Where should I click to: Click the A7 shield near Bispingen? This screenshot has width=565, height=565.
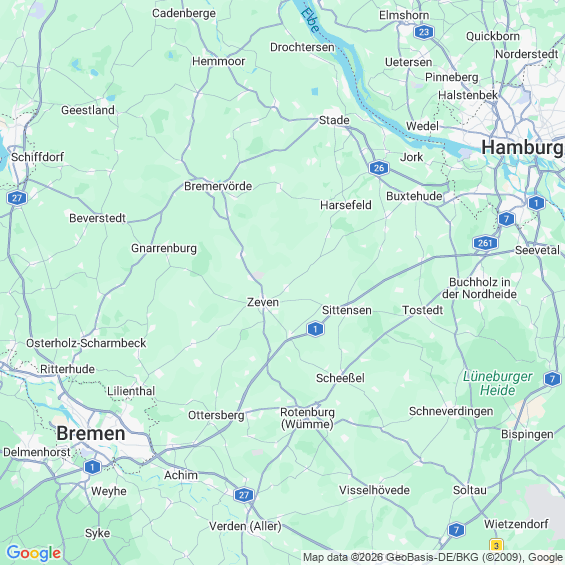pos(552,379)
